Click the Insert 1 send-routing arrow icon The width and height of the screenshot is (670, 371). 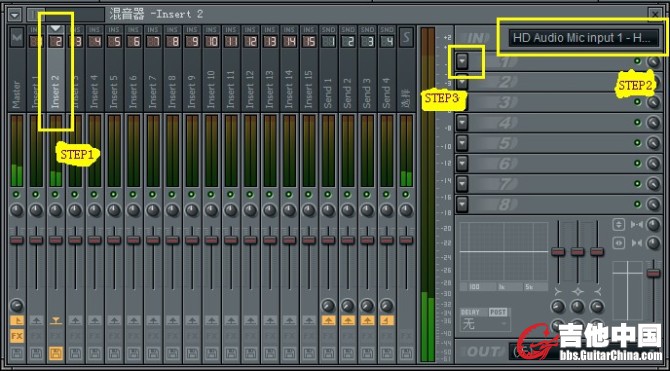click(x=36, y=321)
